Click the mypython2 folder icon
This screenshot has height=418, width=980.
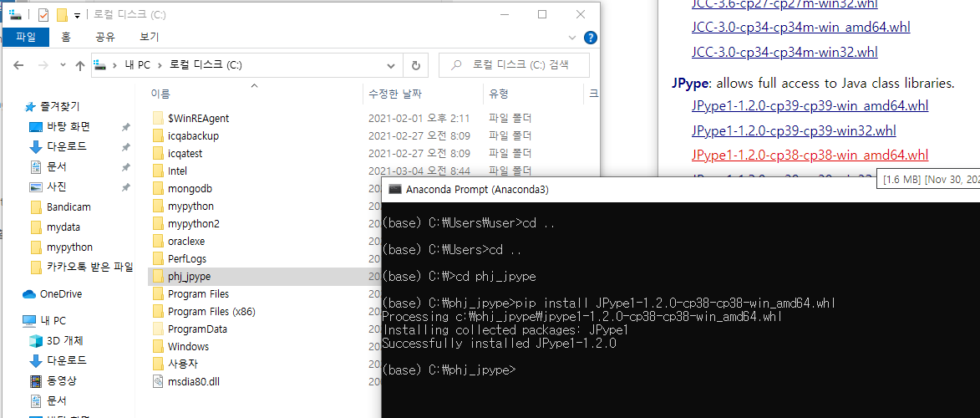pyautogui.click(x=158, y=223)
